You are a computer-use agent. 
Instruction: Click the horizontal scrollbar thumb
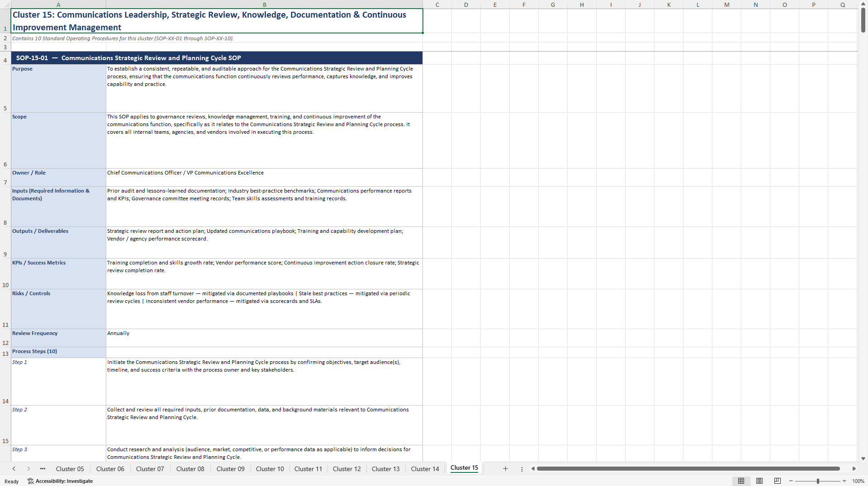click(688, 469)
